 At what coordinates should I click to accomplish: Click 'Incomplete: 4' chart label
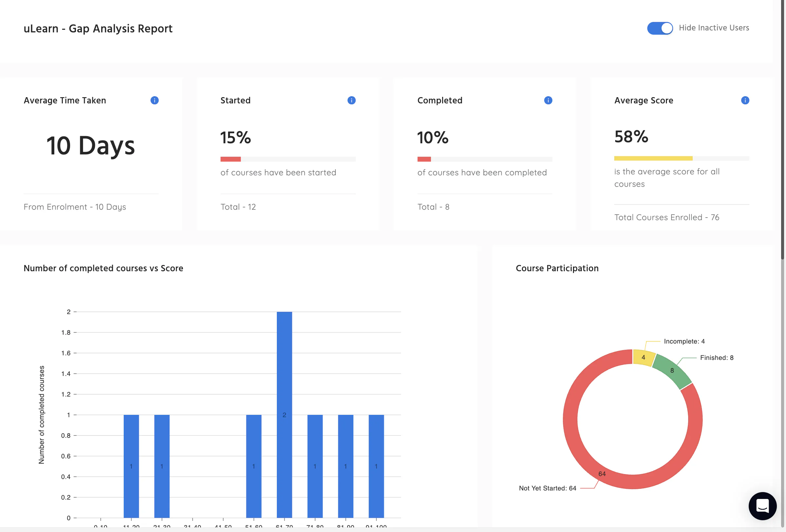click(684, 341)
